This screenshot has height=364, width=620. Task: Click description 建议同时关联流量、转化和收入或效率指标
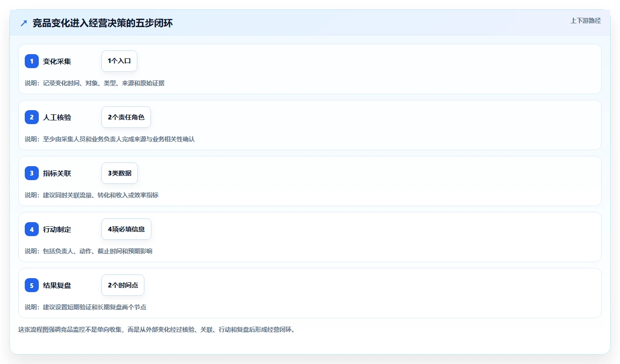point(92,195)
